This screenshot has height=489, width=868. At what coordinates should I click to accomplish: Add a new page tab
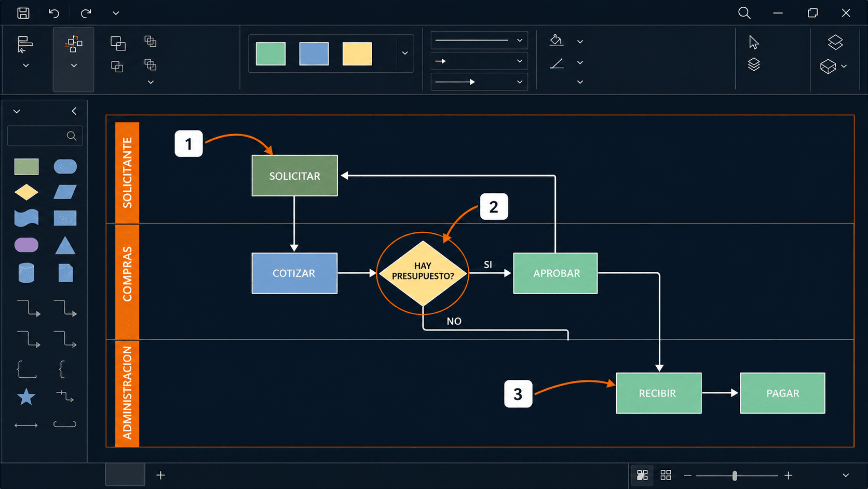[161, 475]
